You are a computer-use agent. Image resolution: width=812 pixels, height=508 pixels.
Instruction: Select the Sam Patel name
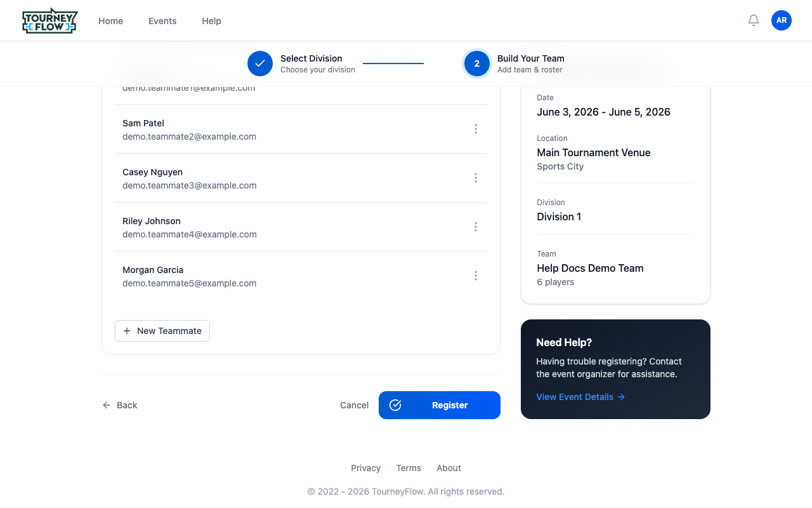[143, 123]
